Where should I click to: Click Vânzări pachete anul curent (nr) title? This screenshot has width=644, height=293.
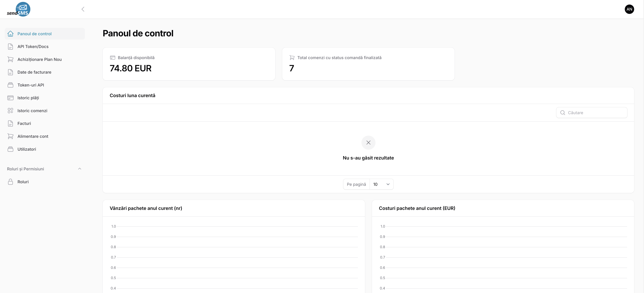pos(146,208)
